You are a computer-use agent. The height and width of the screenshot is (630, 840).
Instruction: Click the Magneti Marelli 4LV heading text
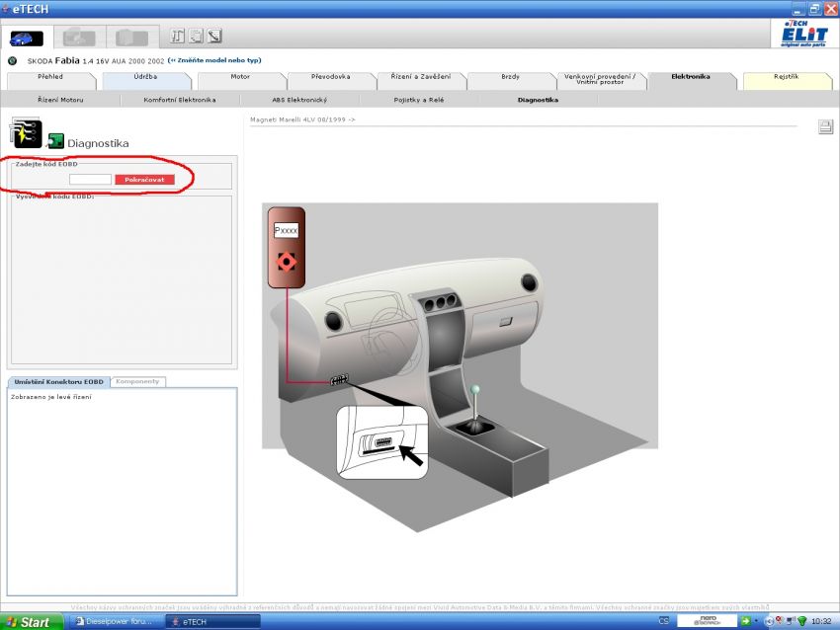[302, 119]
